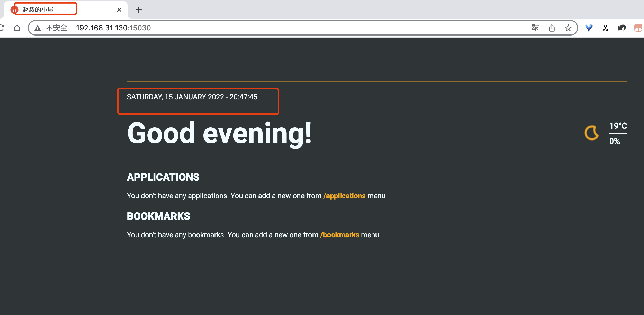Select the 赵叔的小屋 browser tab

pyautogui.click(x=38, y=10)
